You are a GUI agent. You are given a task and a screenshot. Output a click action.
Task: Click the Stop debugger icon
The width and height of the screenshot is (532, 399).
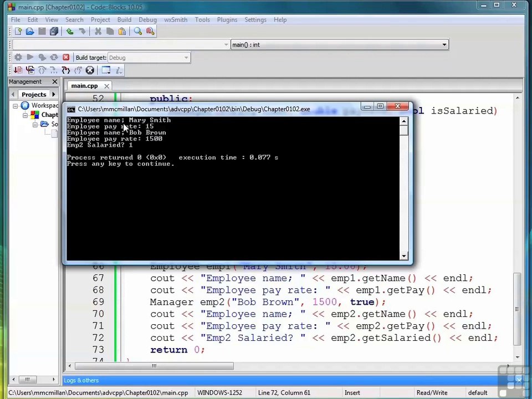tap(90, 70)
